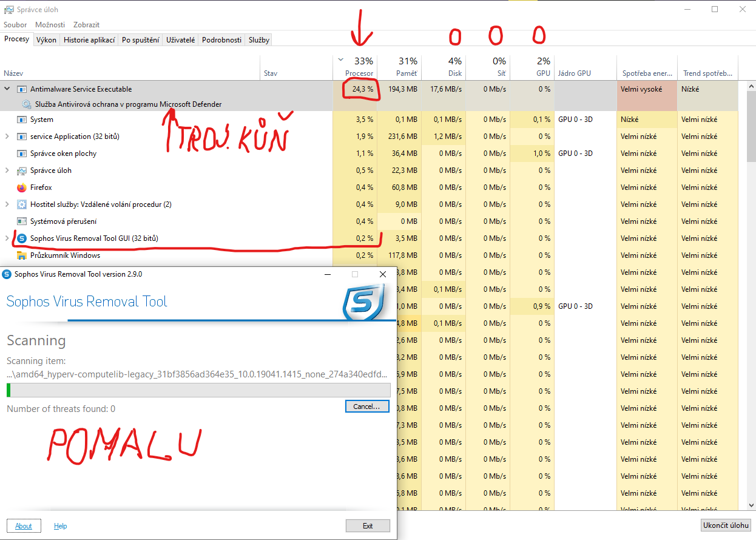Viewport: 756px width, 540px height.
Task: Click the Sophos shield logo in scanner window
Action: click(x=363, y=302)
